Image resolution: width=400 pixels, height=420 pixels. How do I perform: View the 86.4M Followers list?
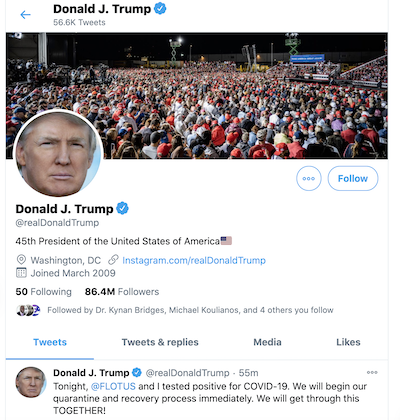click(x=122, y=292)
